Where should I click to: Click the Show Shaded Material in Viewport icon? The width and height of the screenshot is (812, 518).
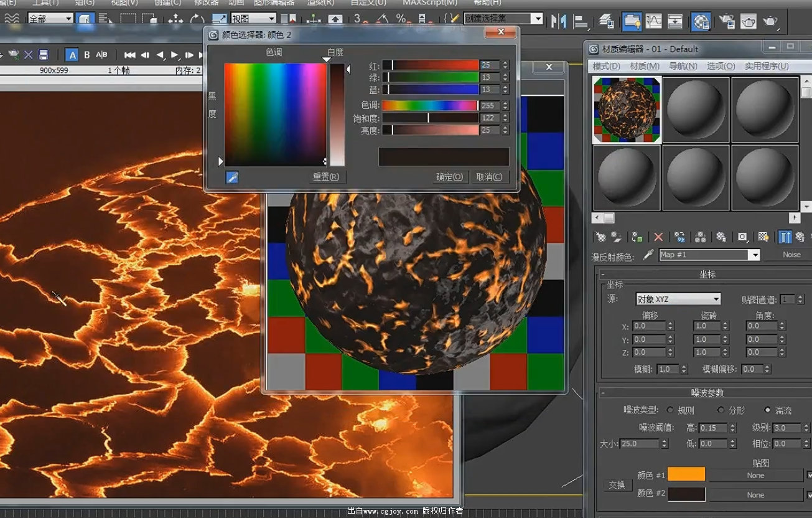click(x=763, y=237)
